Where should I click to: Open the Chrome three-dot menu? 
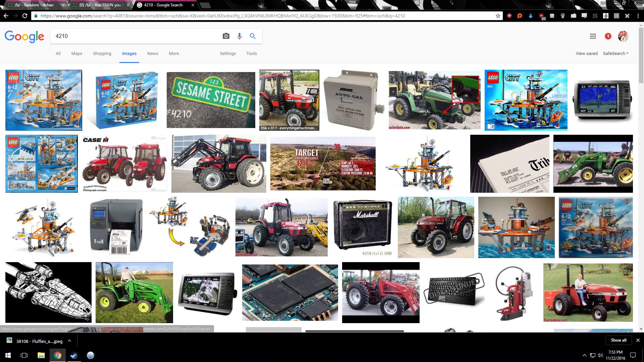[x=637, y=16]
